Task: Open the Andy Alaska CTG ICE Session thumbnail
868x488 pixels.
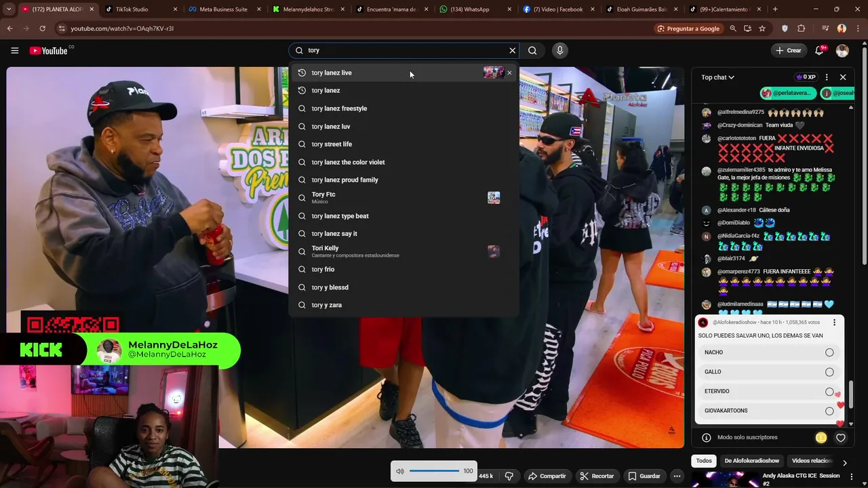Action: coord(724,480)
